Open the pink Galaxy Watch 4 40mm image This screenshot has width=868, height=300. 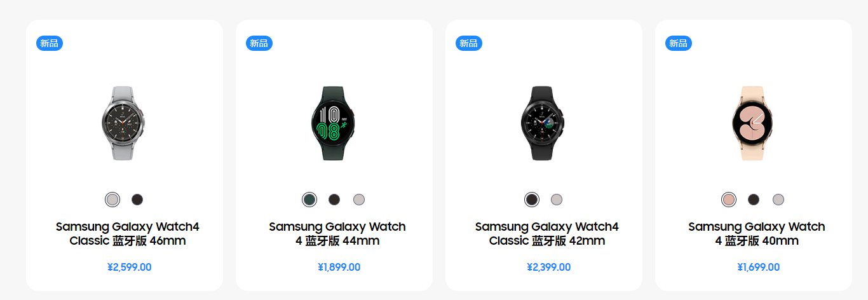752,123
